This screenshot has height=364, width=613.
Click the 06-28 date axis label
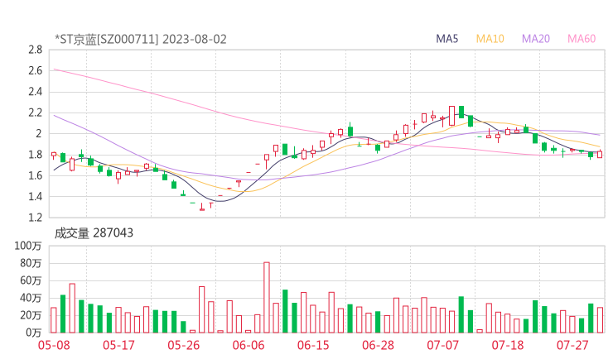[378, 345]
